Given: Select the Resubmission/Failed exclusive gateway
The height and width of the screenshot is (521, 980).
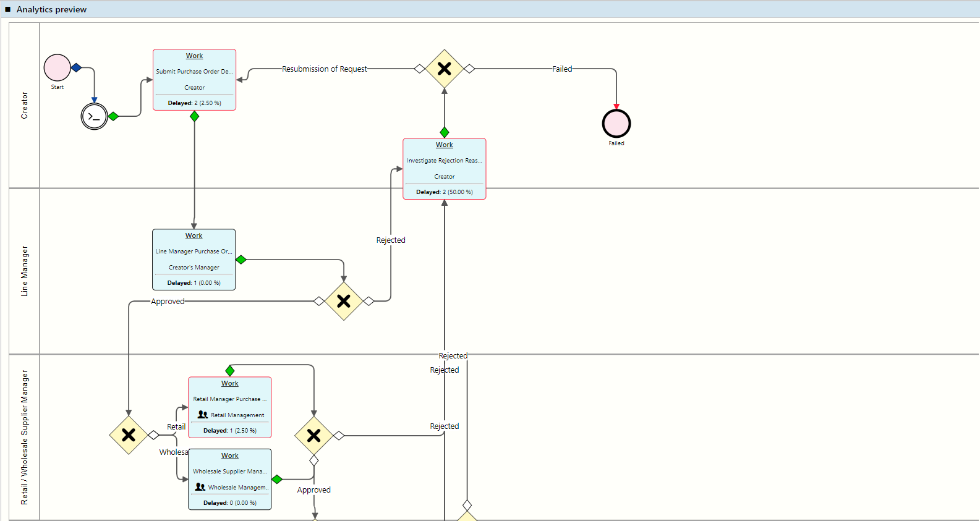Looking at the screenshot, I should [445, 69].
